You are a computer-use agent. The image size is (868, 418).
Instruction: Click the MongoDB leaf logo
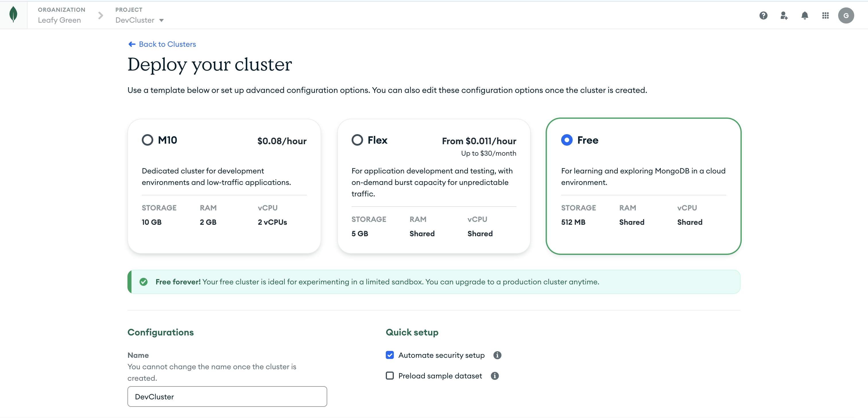pos(13,15)
